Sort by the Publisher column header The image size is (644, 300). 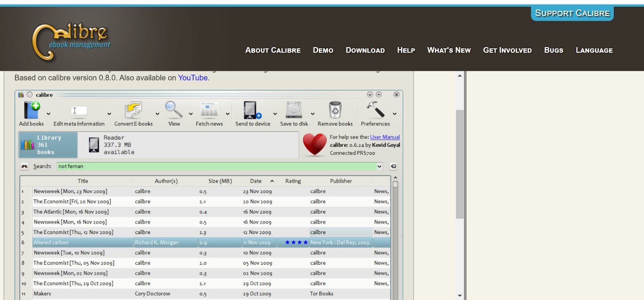pos(341,181)
